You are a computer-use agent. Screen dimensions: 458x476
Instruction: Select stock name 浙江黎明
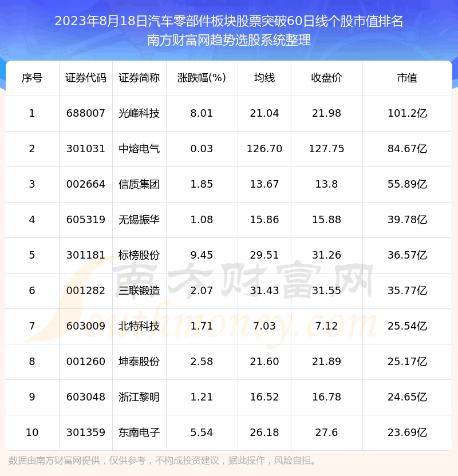[x=139, y=397]
